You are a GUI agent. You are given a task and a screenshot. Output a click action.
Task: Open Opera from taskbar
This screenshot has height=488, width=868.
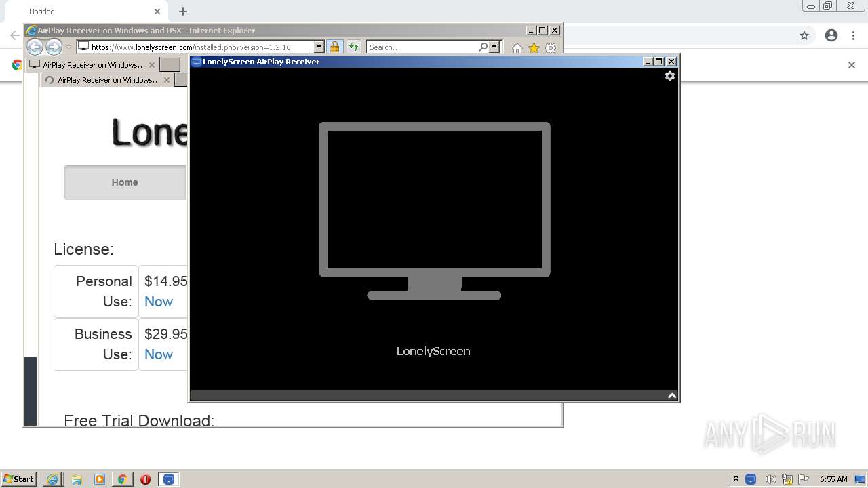tap(145, 479)
